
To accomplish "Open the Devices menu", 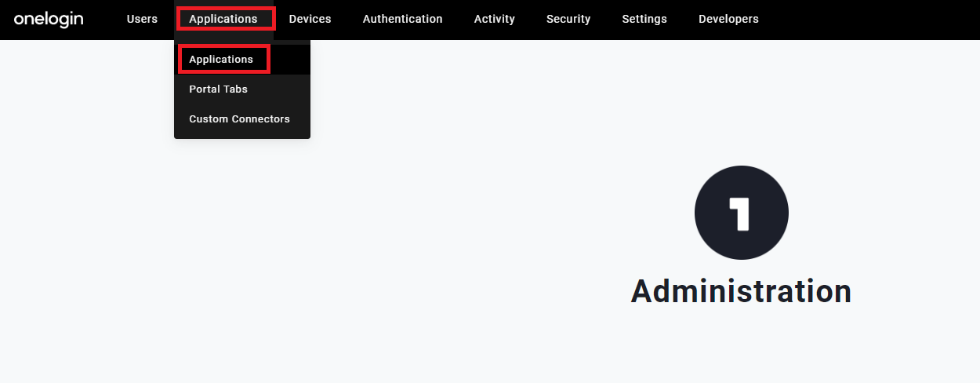I will click(310, 19).
